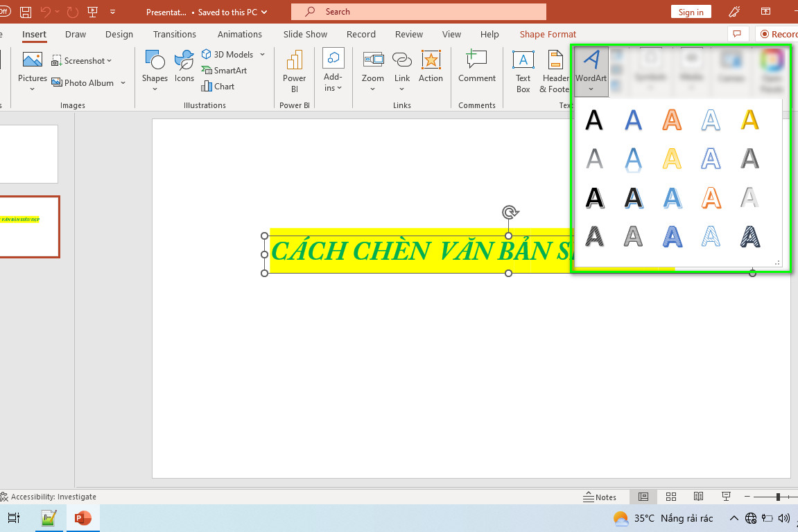Open the View tab
Viewport: 798px width, 532px height.
(x=451, y=34)
